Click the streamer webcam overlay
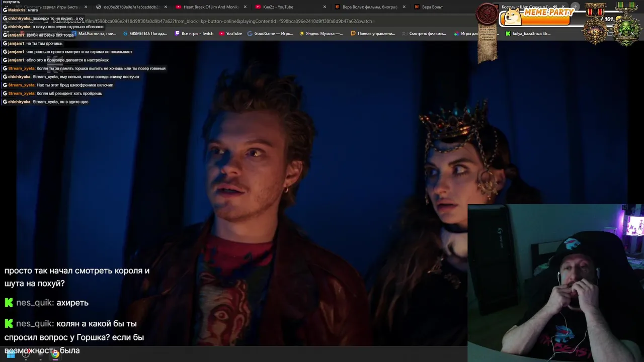Image resolution: width=644 pixels, height=362 pixels. click(555, 283)
